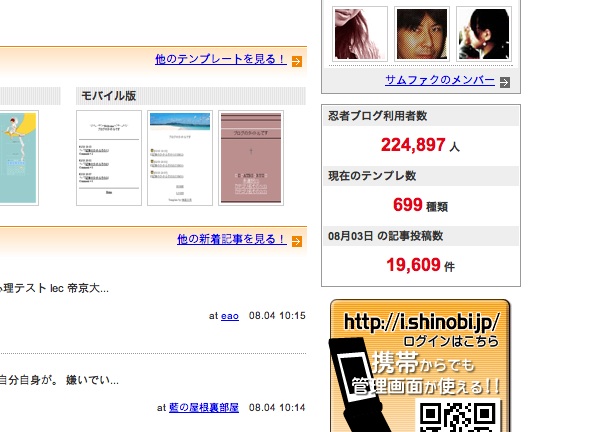
Task: Click the gray arrow beside サムファクのメンバー
Action: (505, 82)
